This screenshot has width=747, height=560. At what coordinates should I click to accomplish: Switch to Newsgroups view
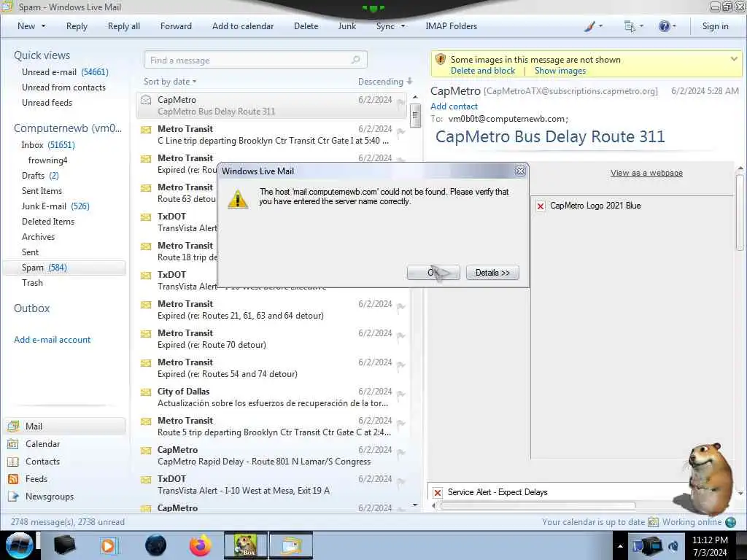point(50,496)
